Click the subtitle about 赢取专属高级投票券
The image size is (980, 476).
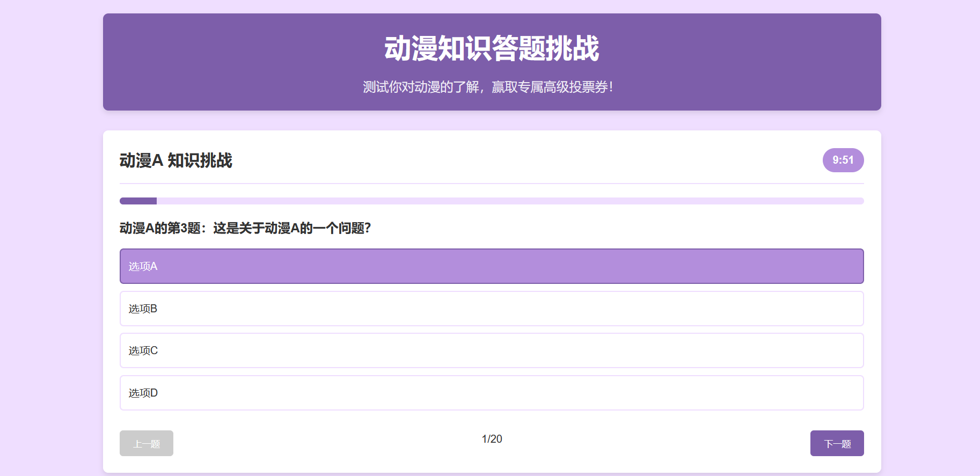[488, 87]
